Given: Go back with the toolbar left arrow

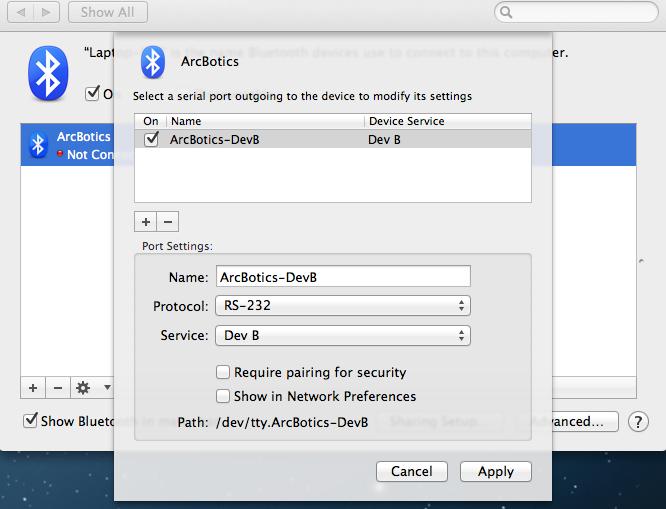Looking at the screenshot, I should 21,12.
